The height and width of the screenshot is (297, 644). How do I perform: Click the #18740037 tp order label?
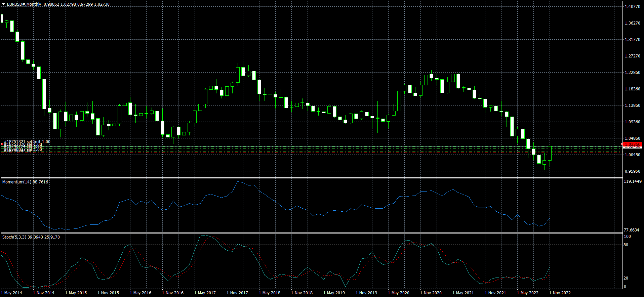[17, 151]
